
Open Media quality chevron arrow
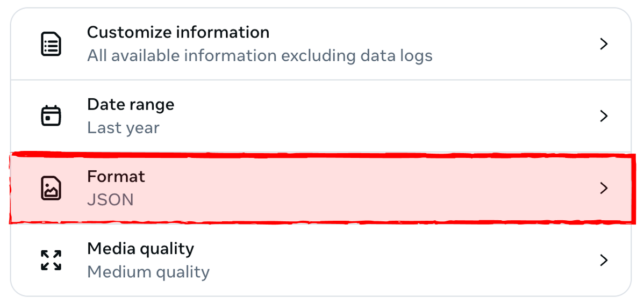[604, 260]
